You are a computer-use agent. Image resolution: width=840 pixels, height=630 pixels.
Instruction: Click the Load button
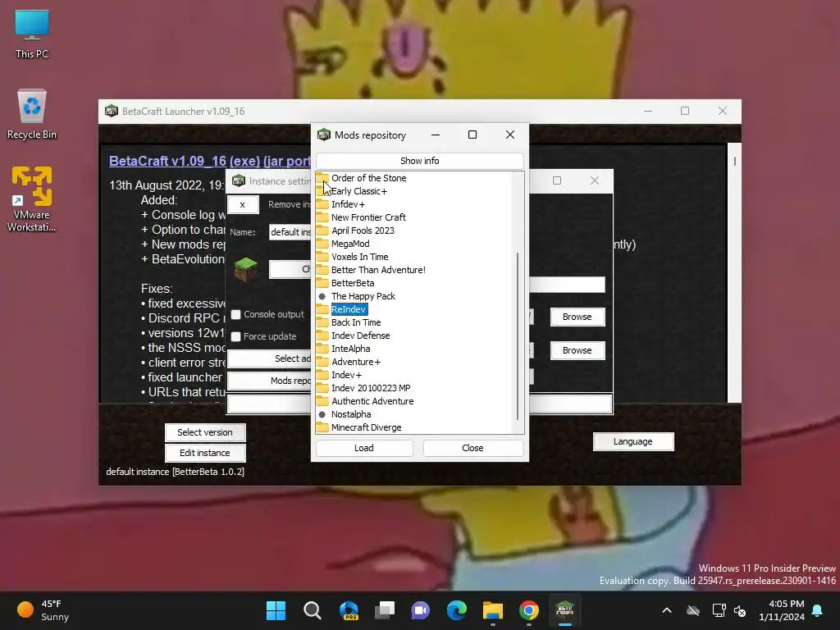(363, 448)
